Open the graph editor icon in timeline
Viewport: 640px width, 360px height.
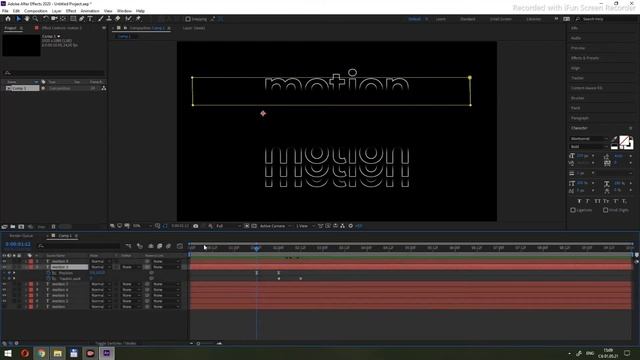[180, 246]
